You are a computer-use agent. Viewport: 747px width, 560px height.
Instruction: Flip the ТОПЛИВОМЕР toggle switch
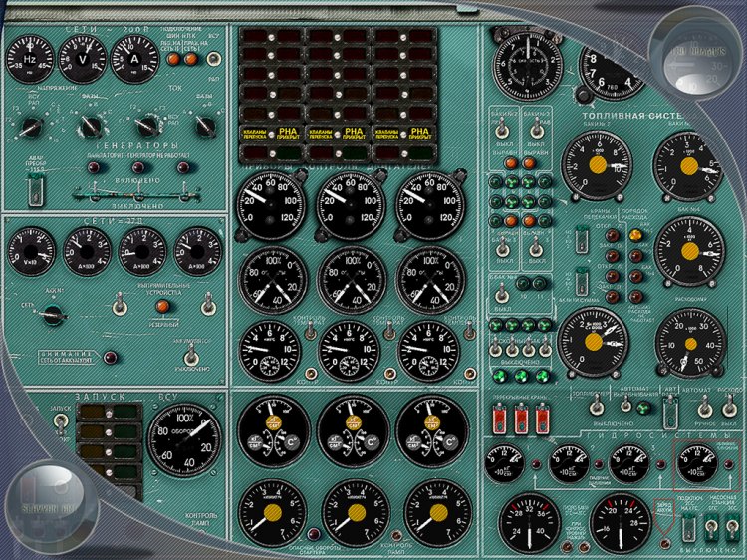(x=596, y=407)
